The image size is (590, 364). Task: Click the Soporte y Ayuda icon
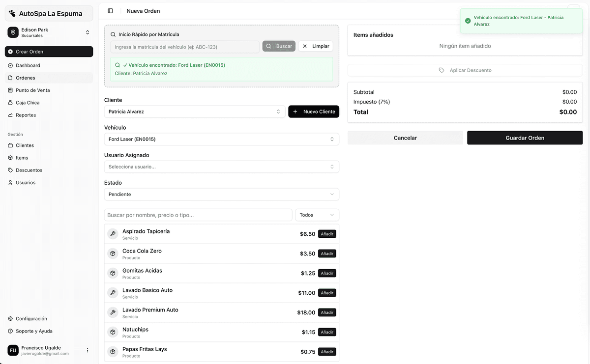tap(10, 331)
